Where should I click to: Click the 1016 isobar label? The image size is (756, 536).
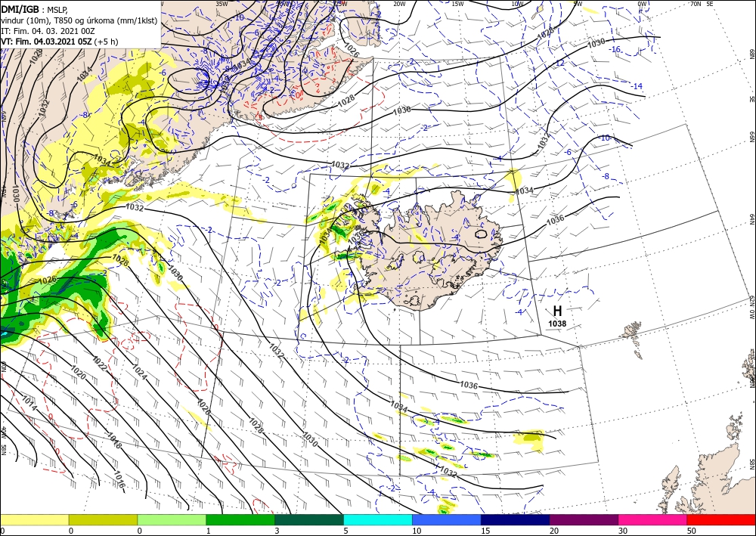pos(119,480)
